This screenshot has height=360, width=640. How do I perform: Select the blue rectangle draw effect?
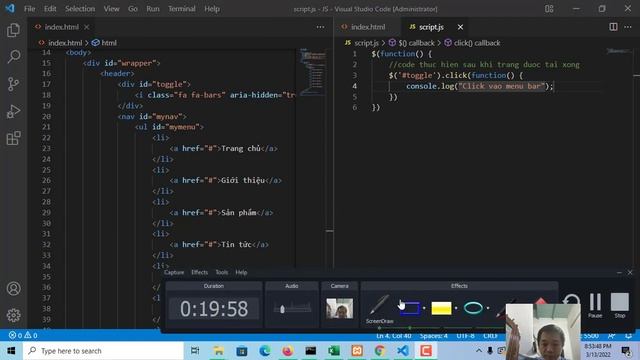pos(409,308)
